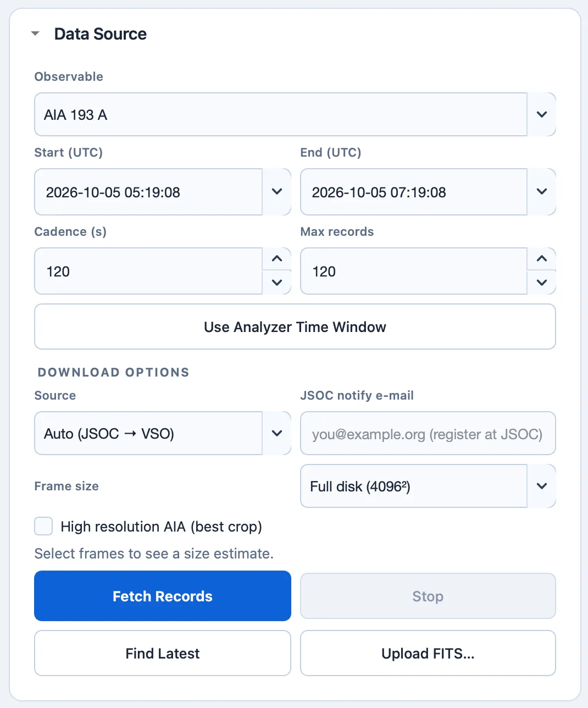Click the DOWNLOAD OPTIONS heading
This screenshot has height=708, width=588.
[x=114, y=372]
